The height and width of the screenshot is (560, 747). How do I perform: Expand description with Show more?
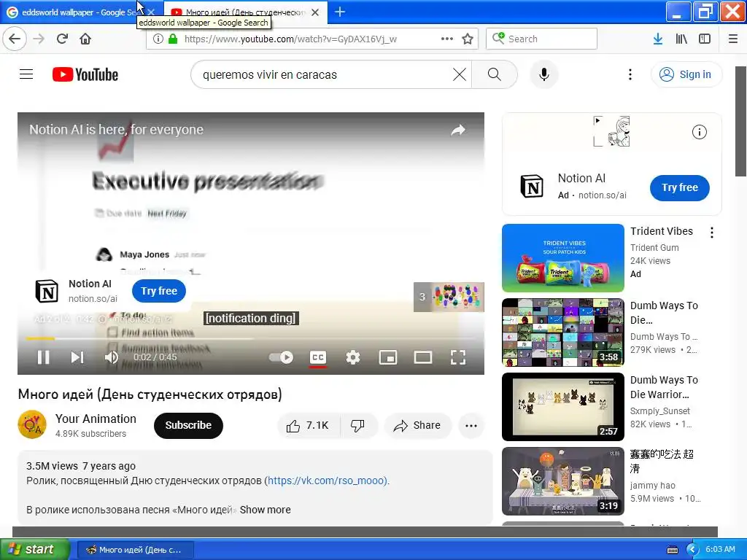pos(265,510)
